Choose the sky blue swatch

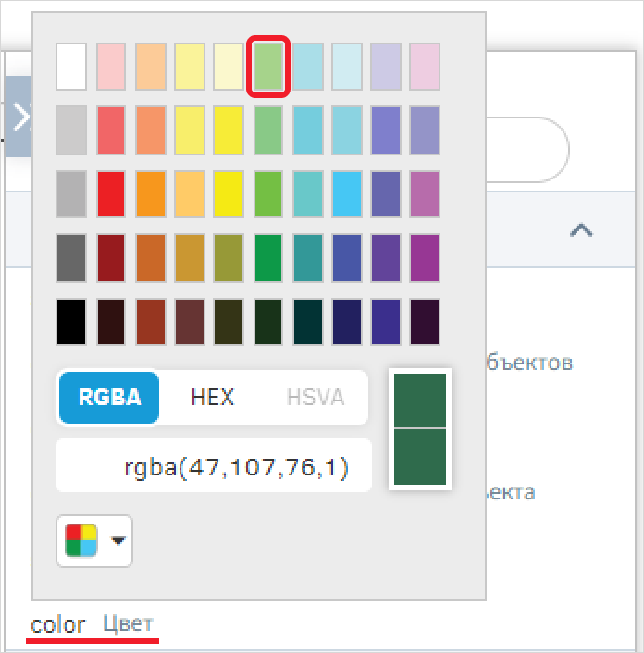(347, 193)
